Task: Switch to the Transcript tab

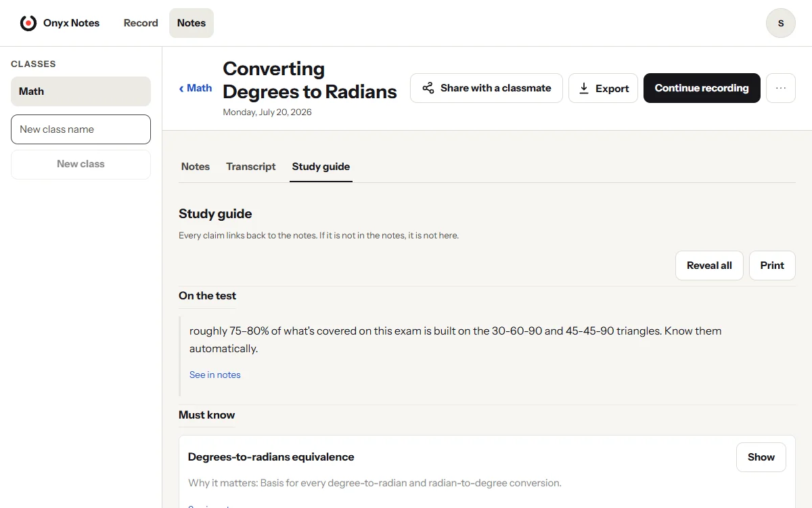Action: (251, 167)
